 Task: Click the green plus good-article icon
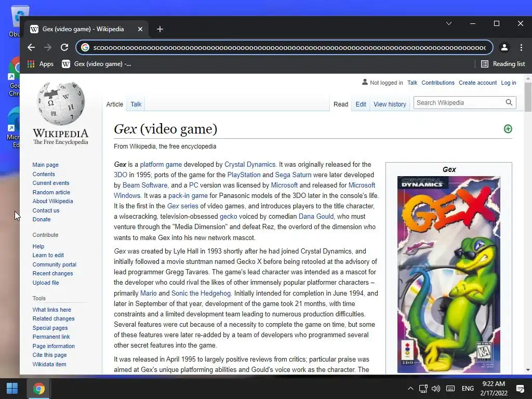point(508,129)
